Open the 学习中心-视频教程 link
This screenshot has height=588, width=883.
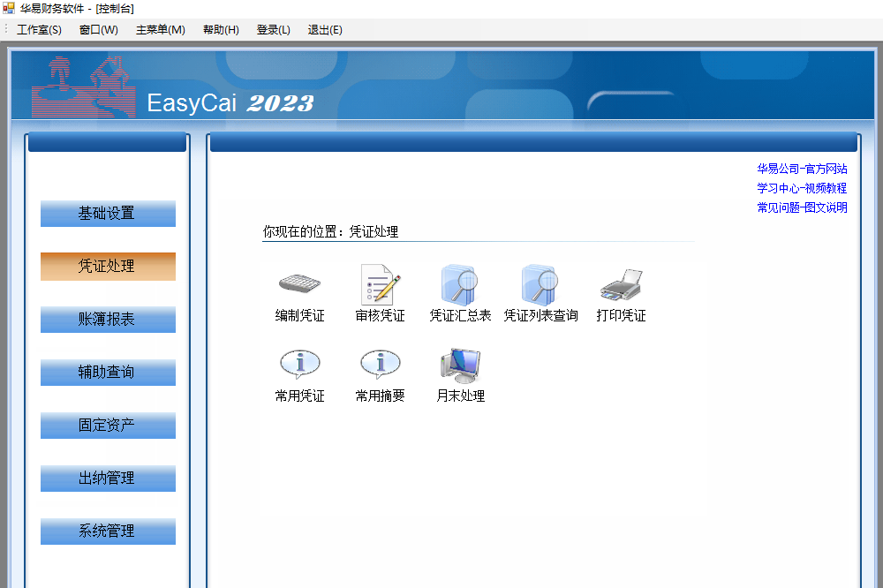[x=802, y=188]
